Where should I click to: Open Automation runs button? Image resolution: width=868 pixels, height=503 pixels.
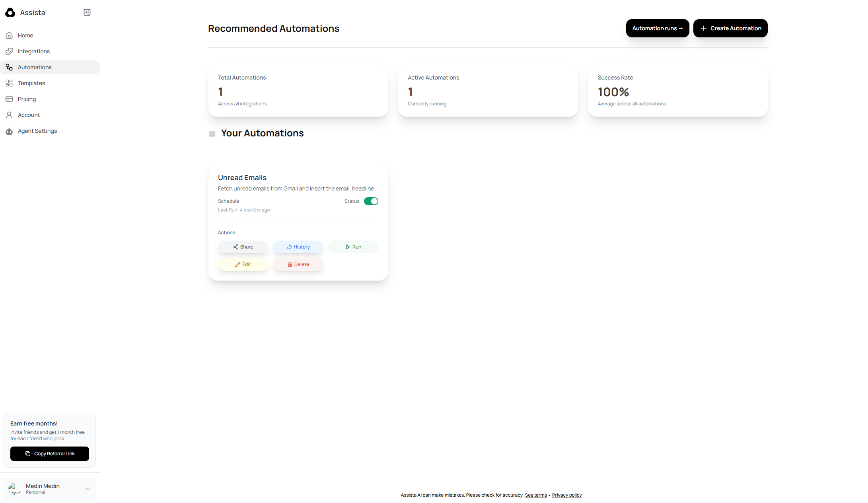[x=657, y=28]
